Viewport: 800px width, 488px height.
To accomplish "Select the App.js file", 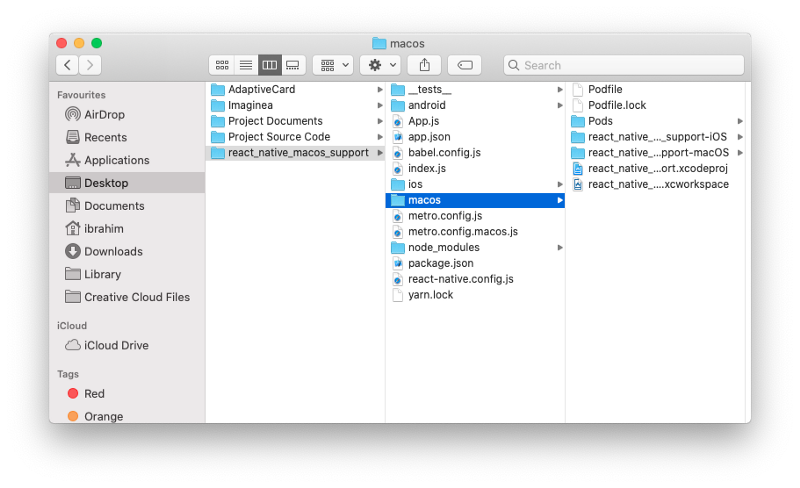I will click(x=475, y=121).
